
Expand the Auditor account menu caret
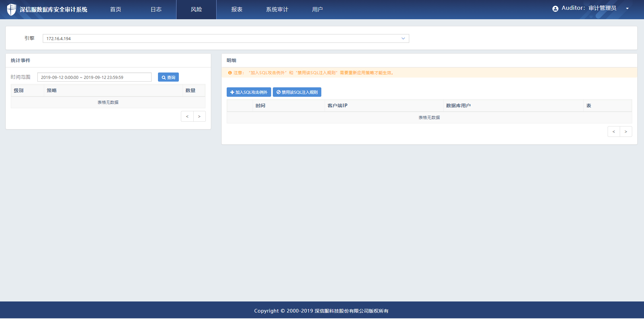click(627, 9)
